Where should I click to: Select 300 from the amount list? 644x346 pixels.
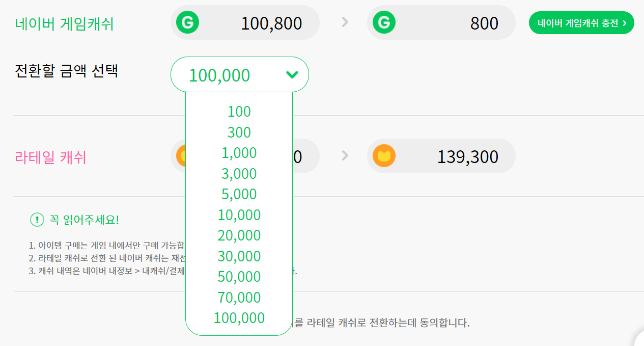(239, 132)
